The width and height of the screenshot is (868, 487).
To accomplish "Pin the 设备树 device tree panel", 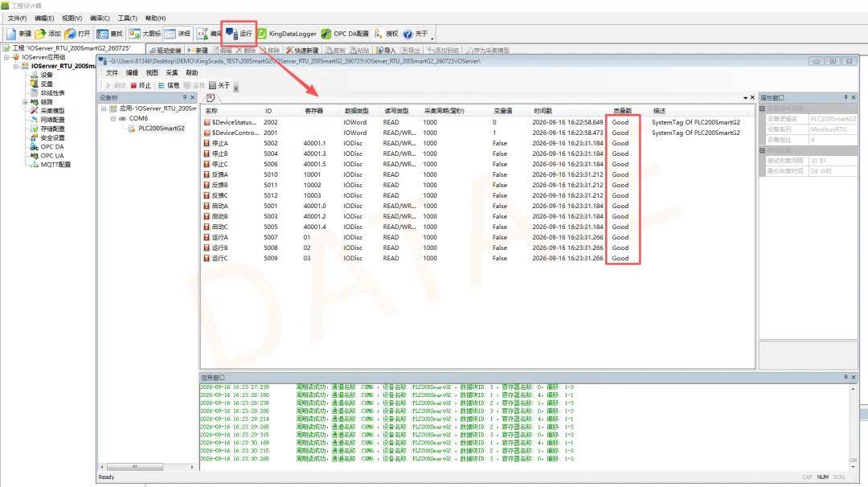I will point(184,97).
